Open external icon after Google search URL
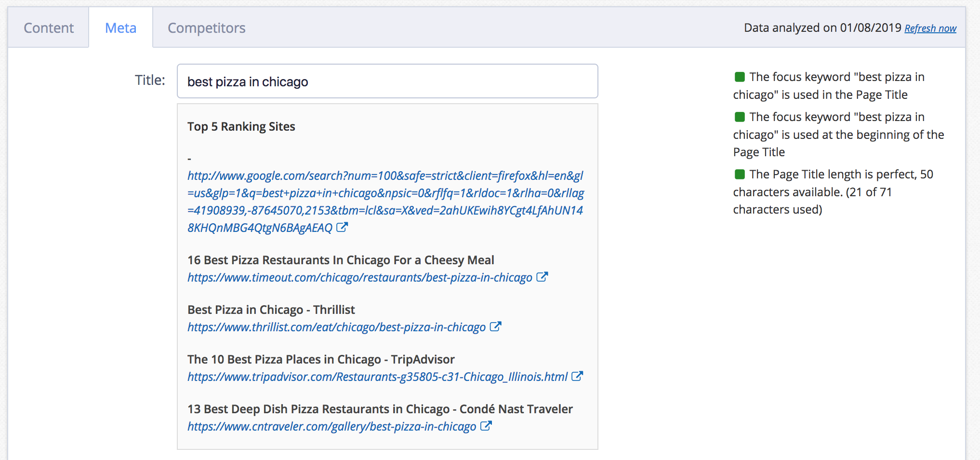Image resolution: width=980 pixels, height=460 pixels. pyautogui.click(x=342, y=227)
